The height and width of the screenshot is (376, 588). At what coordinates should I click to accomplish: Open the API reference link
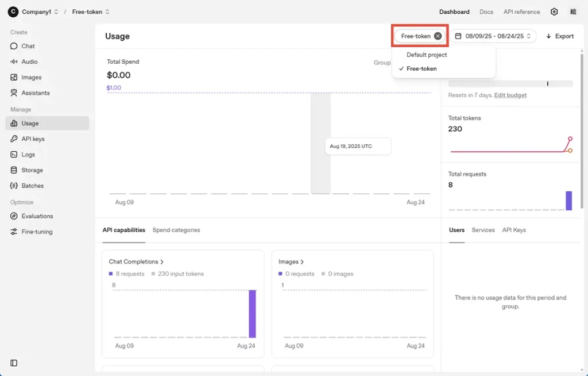pyautogui.click(x=521, y=11)
